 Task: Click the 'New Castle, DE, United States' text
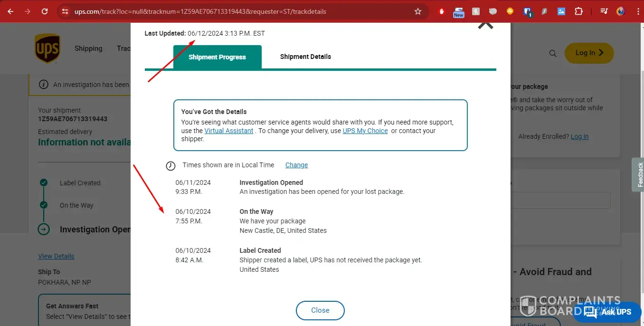pos(283,230)
